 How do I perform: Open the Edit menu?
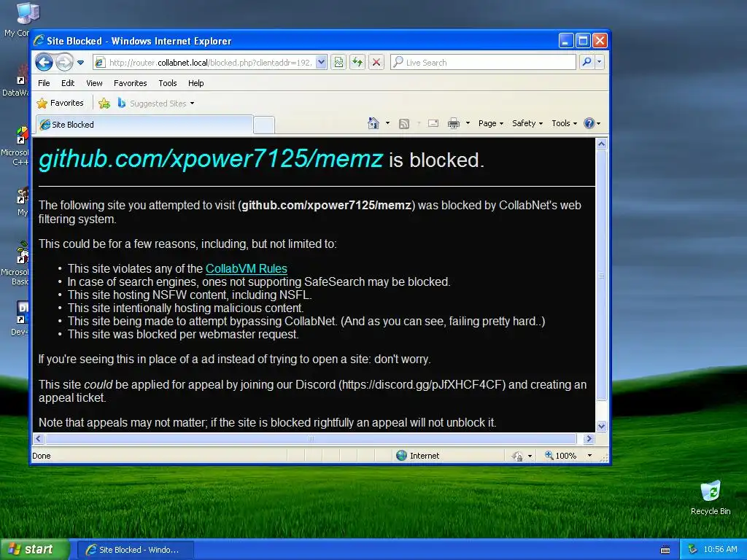click(68, 83)
